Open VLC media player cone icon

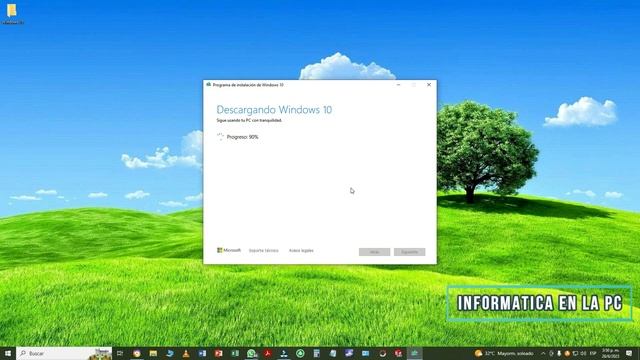pos(186,353)
